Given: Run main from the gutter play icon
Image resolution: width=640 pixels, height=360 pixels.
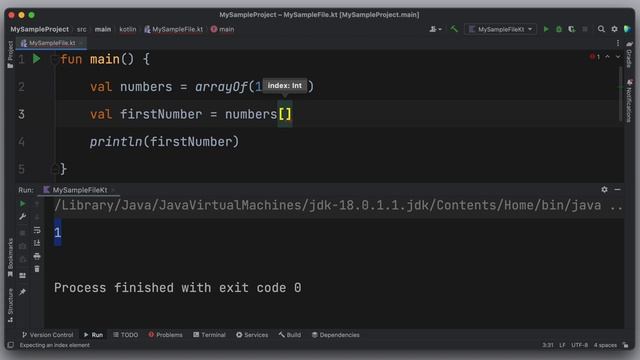Looking at the screenshot, I should point(36,59).
